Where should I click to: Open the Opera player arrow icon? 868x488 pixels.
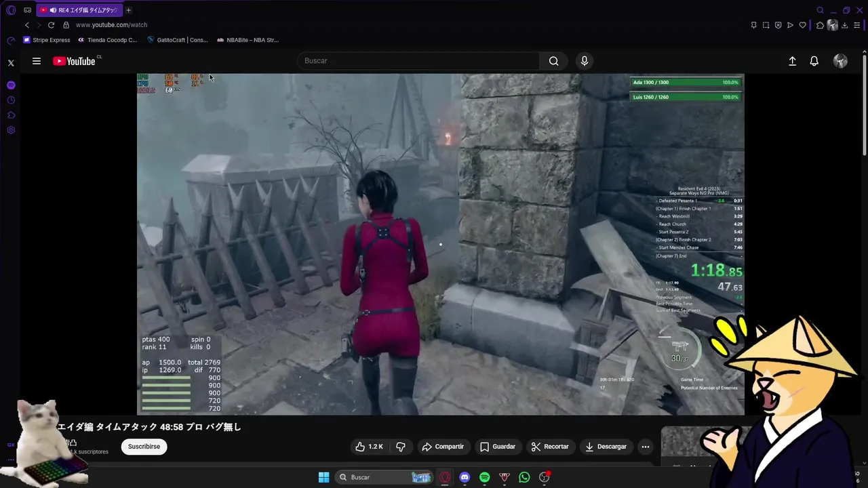[x=790, y=25]
